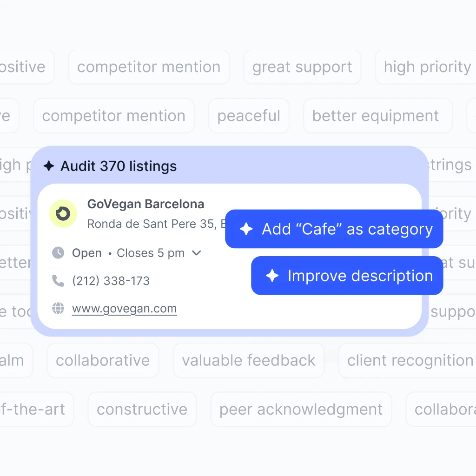Click the GoVegan Barcelona logo avatar
This screenshot has height=476, width=476.
pos(63,214)
